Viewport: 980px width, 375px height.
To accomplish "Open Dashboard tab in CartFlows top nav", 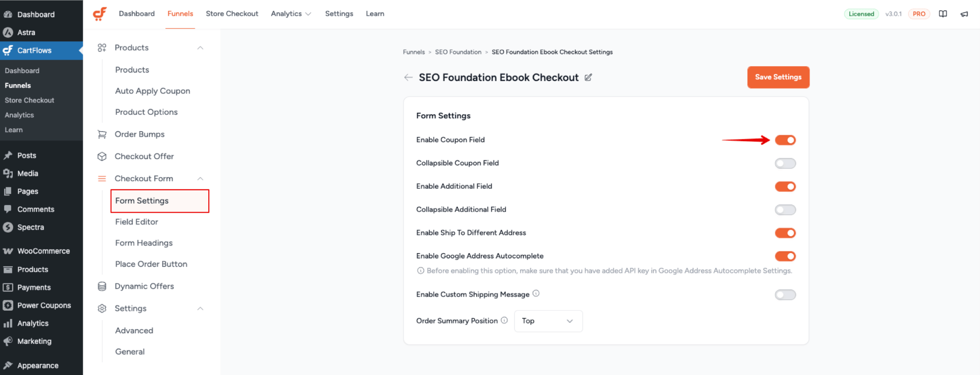I will (x=137, y=14).
